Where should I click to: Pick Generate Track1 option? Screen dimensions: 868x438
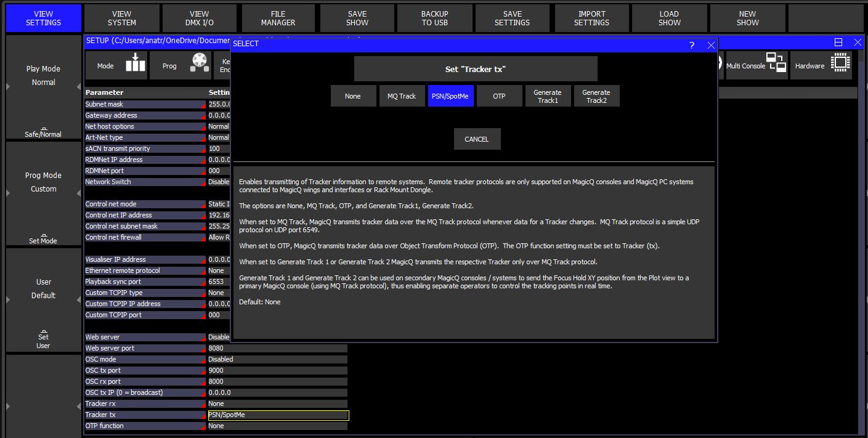pyautogui.click(x=548, y=96)
